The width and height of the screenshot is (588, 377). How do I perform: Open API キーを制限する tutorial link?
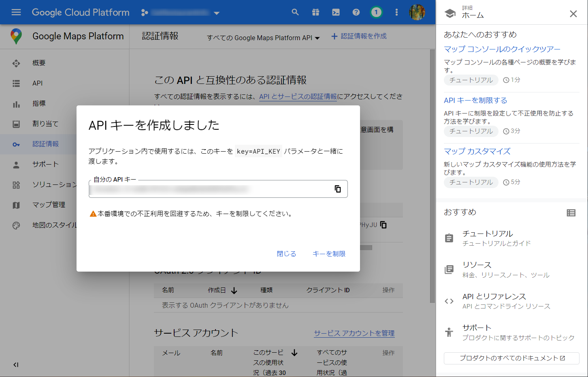pos(475,100)
